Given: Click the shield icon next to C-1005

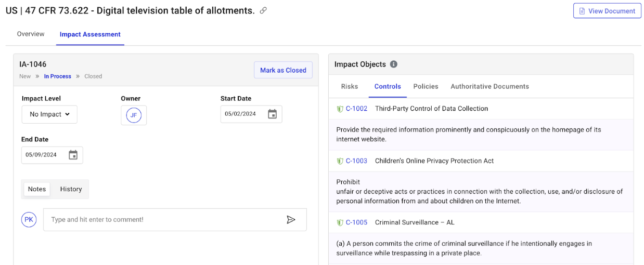Looking at the screenshot, I should (x=340, y=222).
